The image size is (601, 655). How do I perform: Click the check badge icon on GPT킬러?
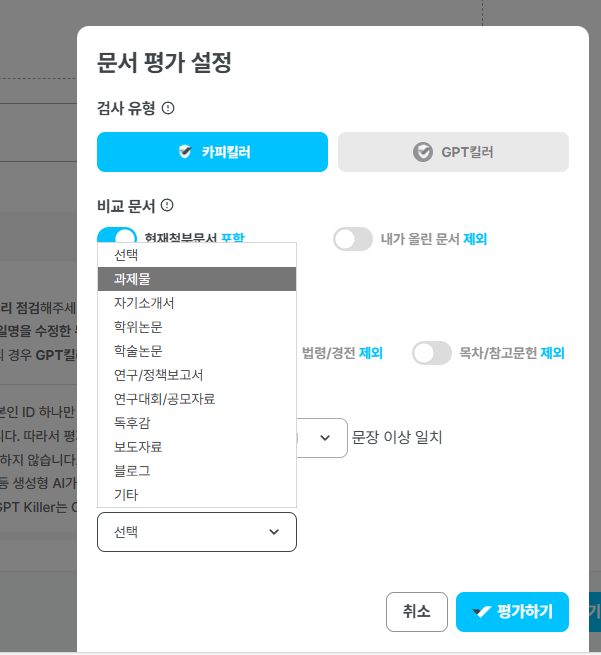point(423,152)
